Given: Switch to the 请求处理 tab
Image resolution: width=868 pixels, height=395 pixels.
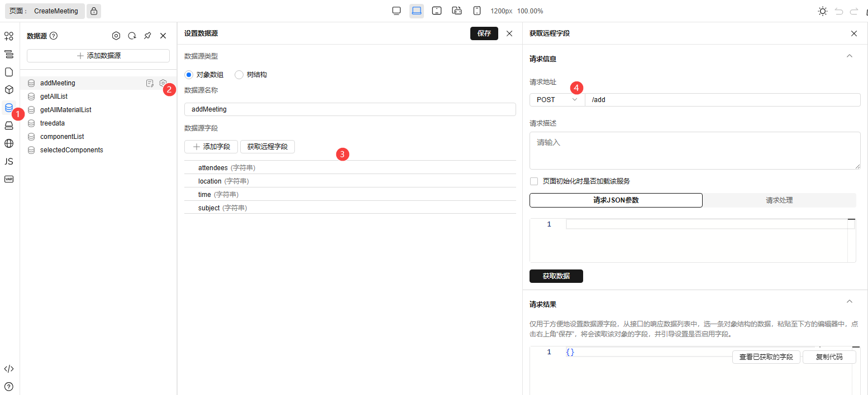Looking at the screenshot, I should point(779,200).
